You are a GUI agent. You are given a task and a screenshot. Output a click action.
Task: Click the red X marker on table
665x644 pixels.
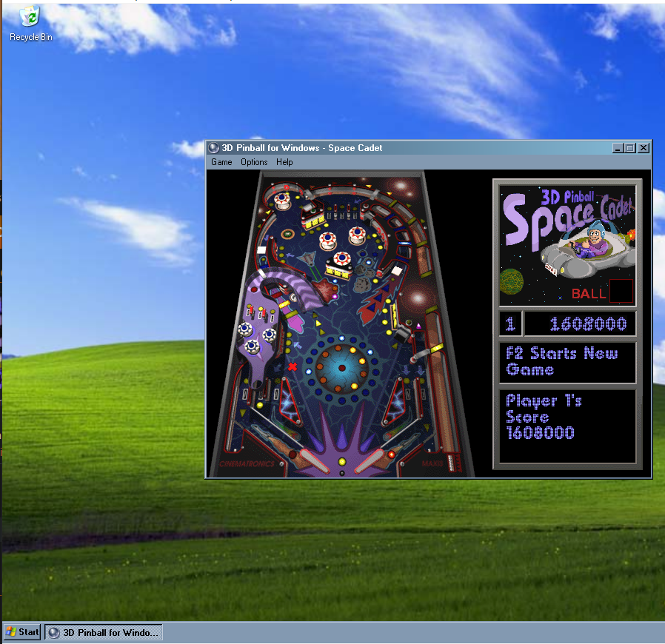(x=293, y=366)
